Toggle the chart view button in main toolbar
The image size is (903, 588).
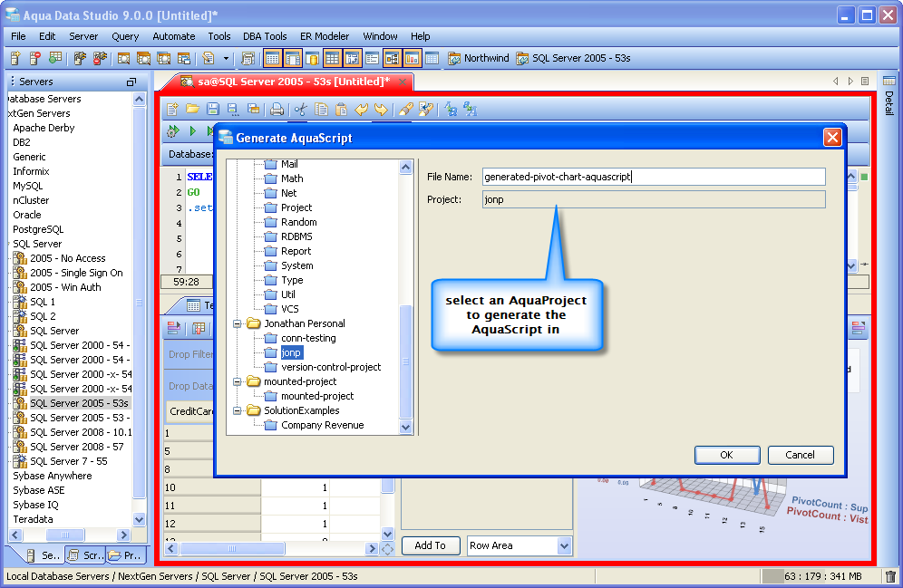coord(412,58)
